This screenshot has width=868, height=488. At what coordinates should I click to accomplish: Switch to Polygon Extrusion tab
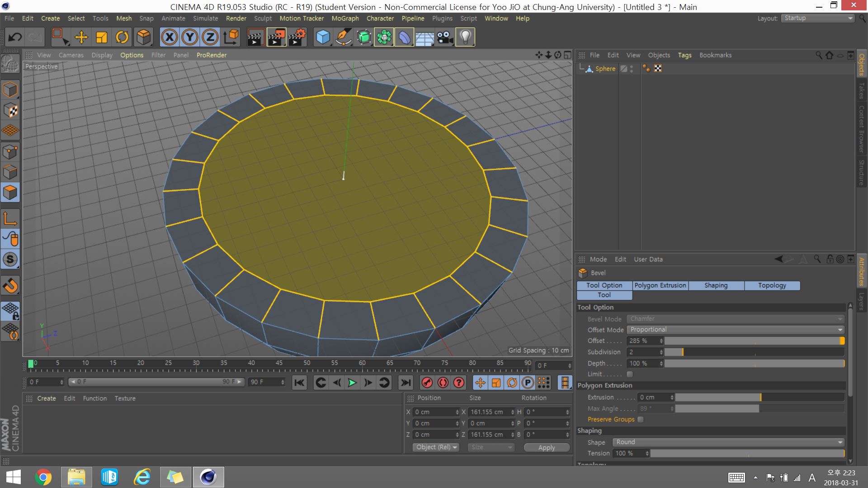tap(660, 285)
